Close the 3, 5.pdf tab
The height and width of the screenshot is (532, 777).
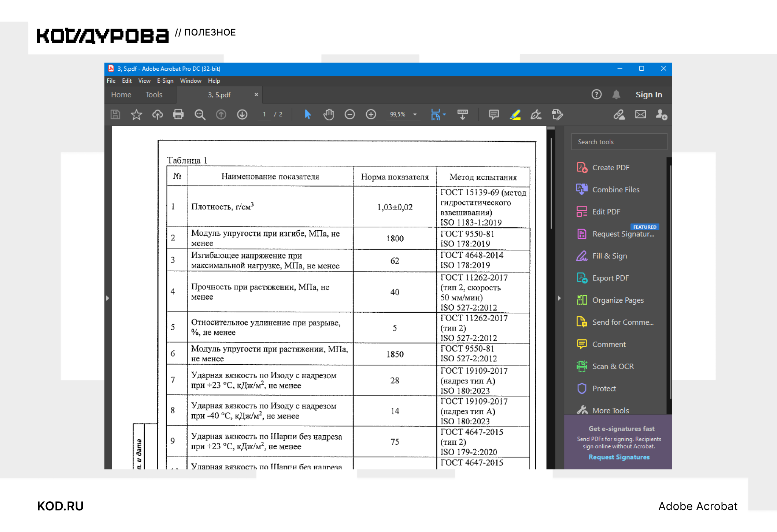pyautogui.click(x=256, y=95)
